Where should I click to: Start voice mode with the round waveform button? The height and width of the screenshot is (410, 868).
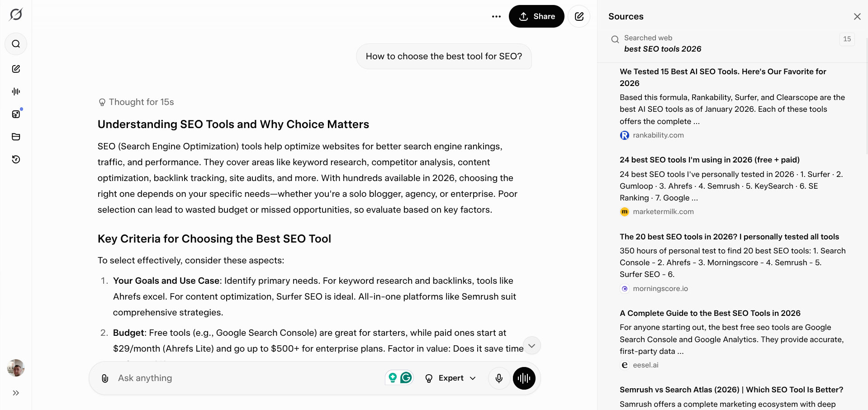coord(524,378)
